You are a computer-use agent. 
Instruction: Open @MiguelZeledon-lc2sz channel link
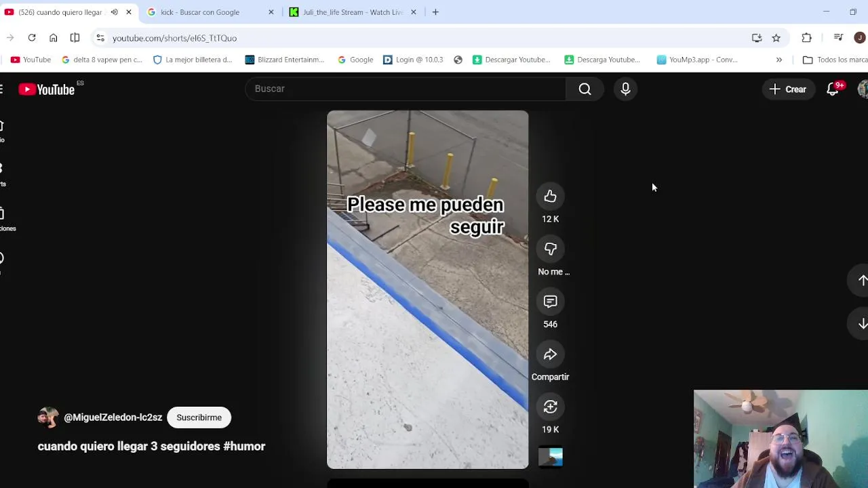coord(113,418)
